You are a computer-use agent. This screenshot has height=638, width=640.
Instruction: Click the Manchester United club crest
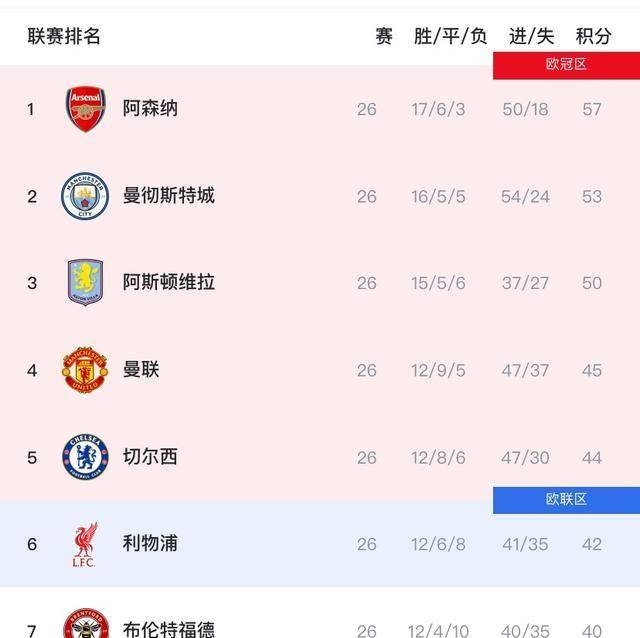[x=85, y=370]
